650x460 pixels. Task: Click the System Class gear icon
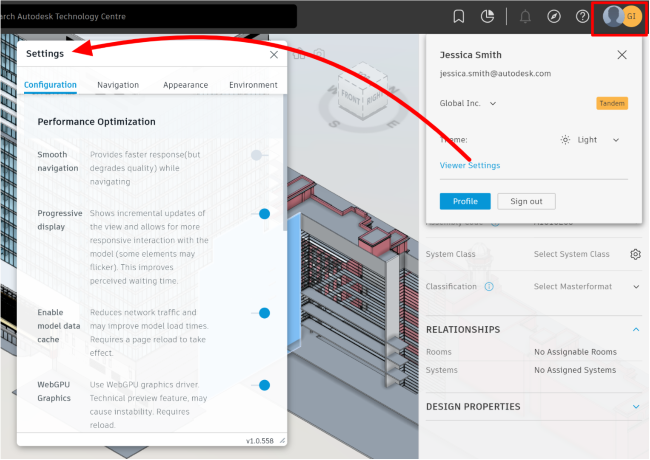pyautogui.click(x=635, y=254)
